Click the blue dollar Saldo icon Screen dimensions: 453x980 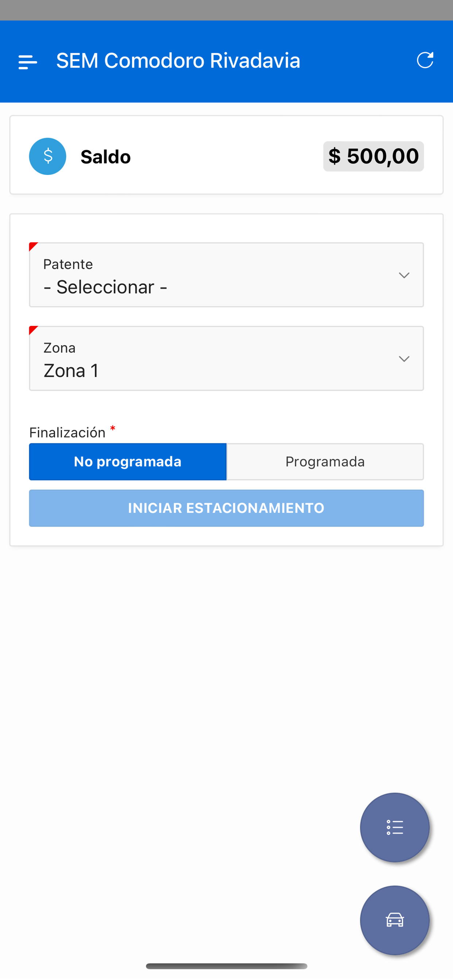(x=47, y=156)
